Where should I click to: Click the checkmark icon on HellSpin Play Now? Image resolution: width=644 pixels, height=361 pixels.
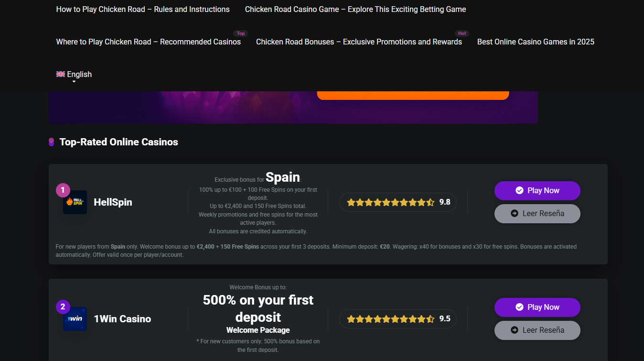pos(519,190)
